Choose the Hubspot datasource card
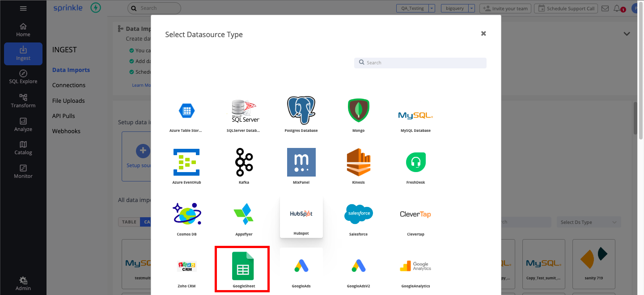644x295 pixels. (301, 218)
